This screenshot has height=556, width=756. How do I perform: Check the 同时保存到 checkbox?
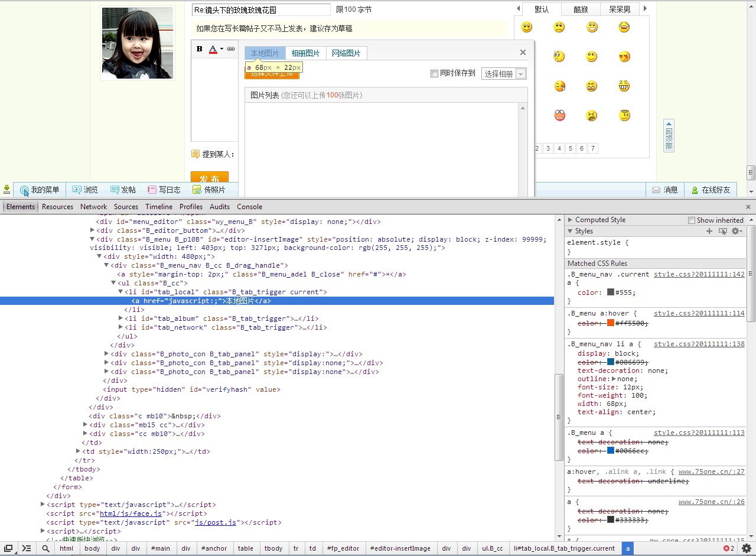pyautogui.click(x=434, y=73)
